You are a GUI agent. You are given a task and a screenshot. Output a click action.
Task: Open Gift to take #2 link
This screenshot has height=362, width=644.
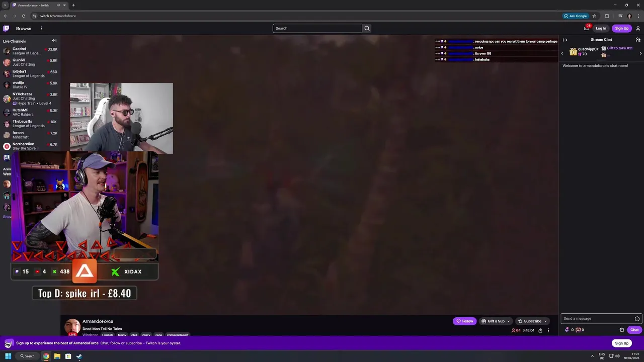point(619,48)
